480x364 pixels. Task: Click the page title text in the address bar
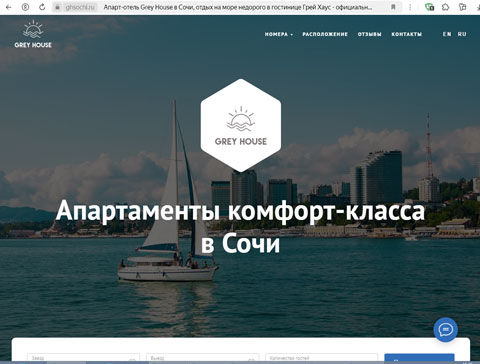237,7
